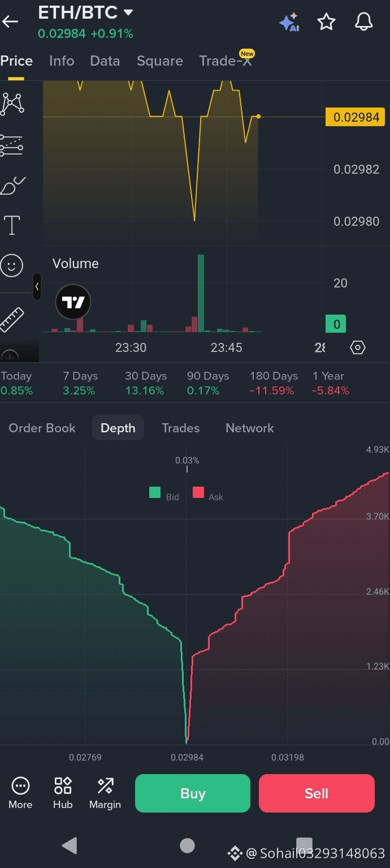Click the Volume indicator label
Screen dimensions: 390x868
pyautogui.click(x=76, y=264)
